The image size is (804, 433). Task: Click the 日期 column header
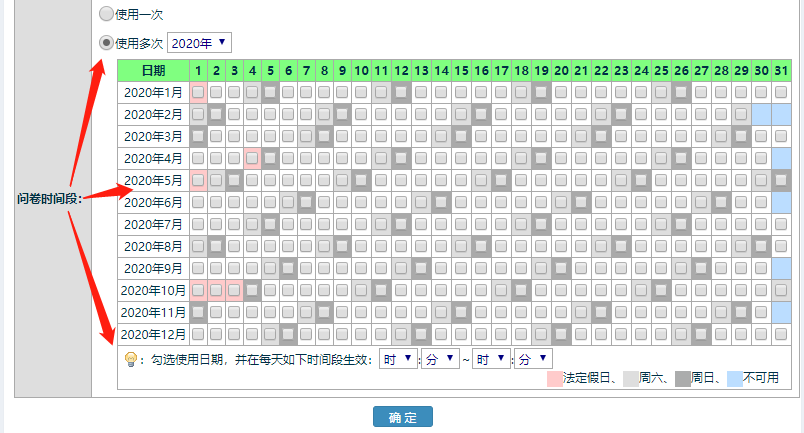[x=153, y=70]
